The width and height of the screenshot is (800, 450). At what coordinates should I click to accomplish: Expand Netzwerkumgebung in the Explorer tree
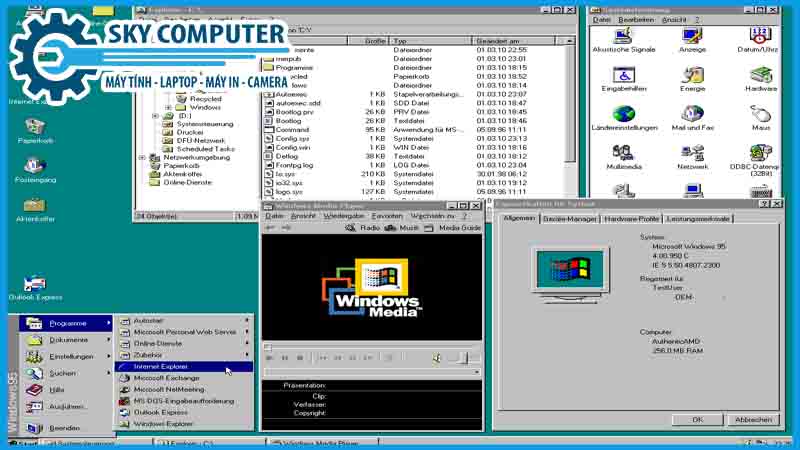tap(142, 158)
